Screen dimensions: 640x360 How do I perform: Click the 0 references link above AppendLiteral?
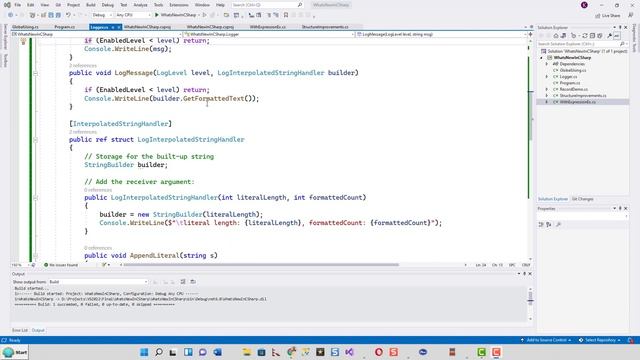pyautogui.click(x=98, y=248)
